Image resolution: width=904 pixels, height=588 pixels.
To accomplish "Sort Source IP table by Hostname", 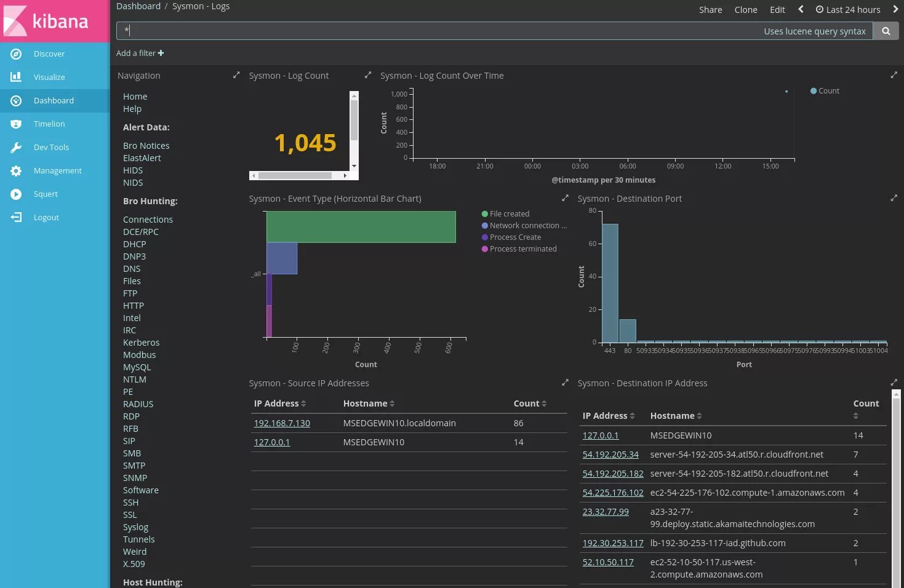I will 392,403.
